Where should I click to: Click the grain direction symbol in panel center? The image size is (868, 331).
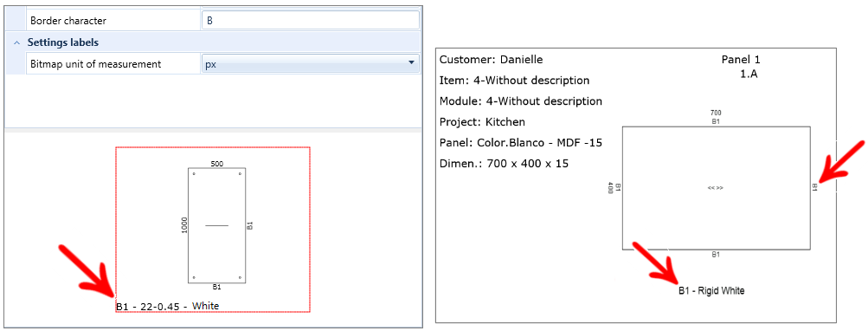click(x=715, y=188)
